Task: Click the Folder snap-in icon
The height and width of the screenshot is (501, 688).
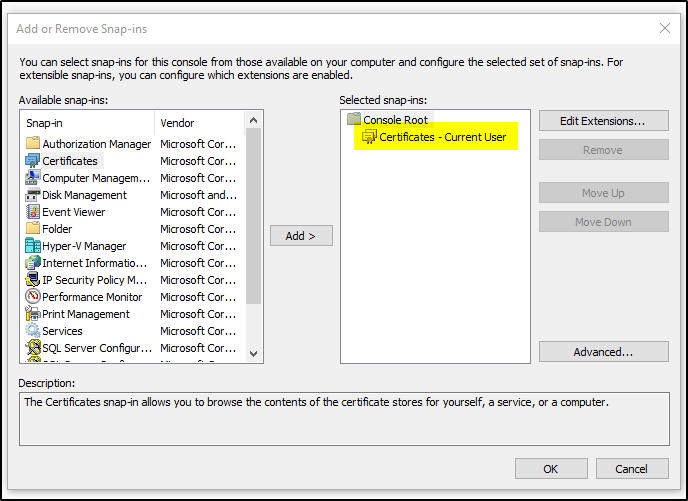Action: click(x=33, y=228)
